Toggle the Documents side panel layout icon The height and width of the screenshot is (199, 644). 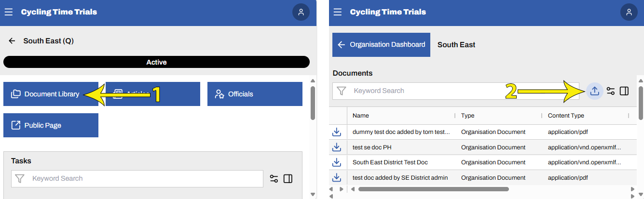[x=624, y=91]
